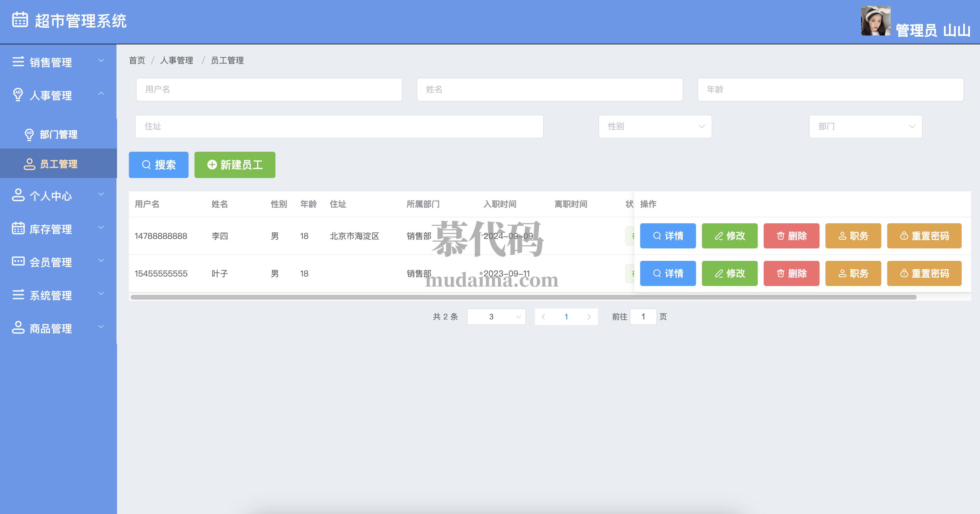Click the 修改 button for 李四

click(x=729, y=236)
